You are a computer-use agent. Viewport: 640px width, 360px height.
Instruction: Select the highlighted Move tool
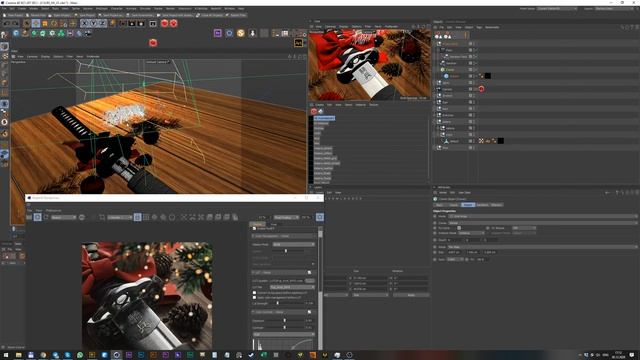pos(36,23)
